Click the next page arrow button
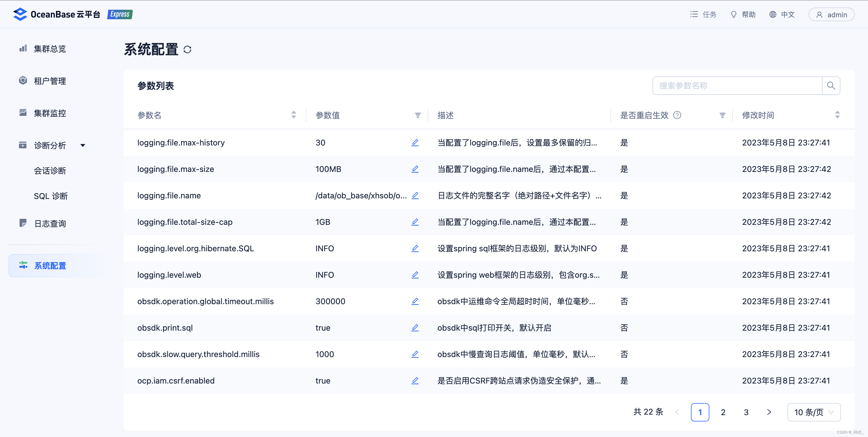 pyautogui.click(x=769, y=412)
